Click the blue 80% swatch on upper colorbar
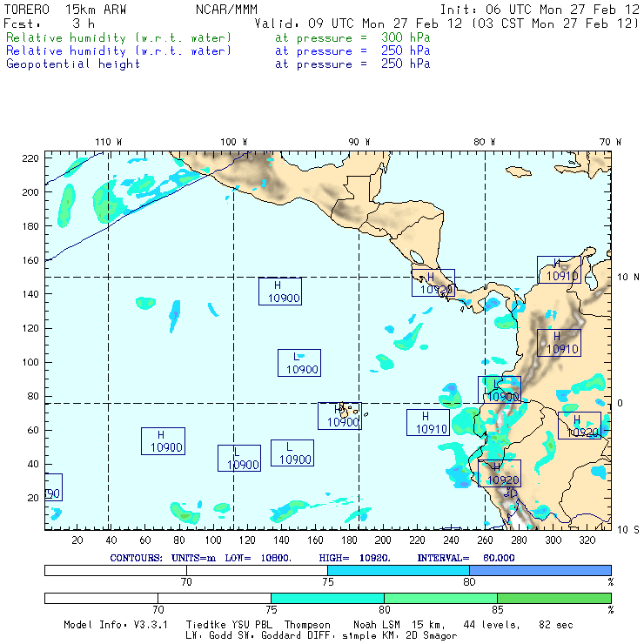This screenshot has height=644, width=644. coord(540,570)
